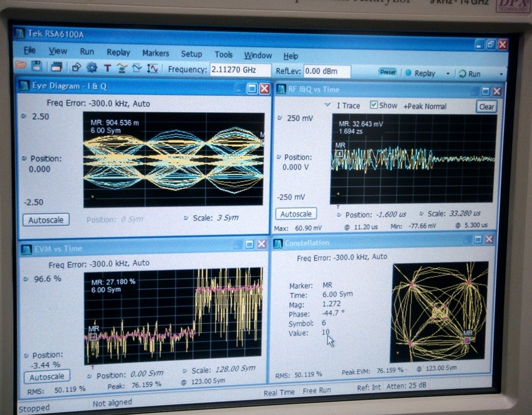Expand the I Trace dropdown arrow
Screen dimensions: 532x415
327,105
